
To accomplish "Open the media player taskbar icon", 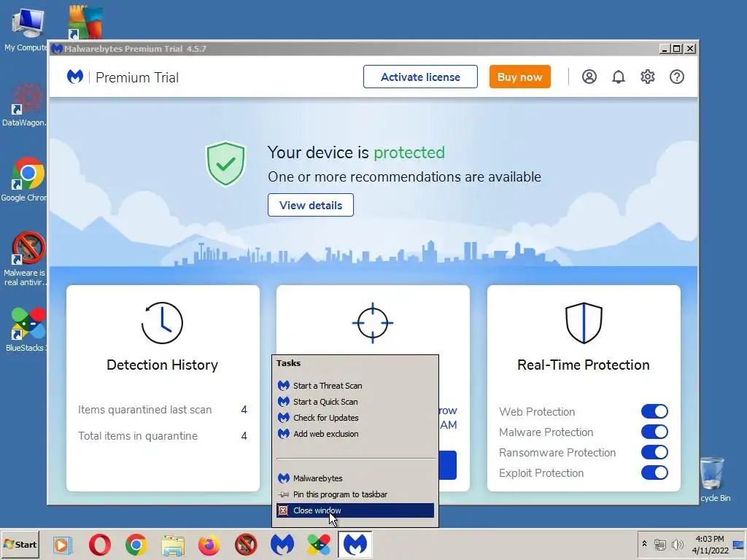I will click(x=63, y=545).
